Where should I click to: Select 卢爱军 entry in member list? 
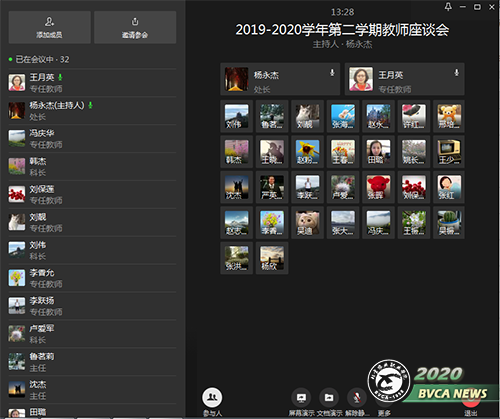(92, 334)
